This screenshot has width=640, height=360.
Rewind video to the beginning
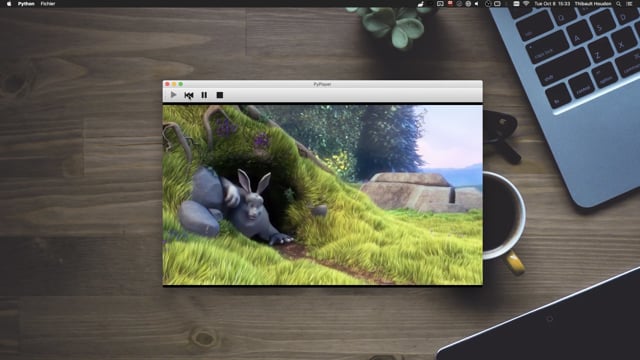click(x=189, y=95)
